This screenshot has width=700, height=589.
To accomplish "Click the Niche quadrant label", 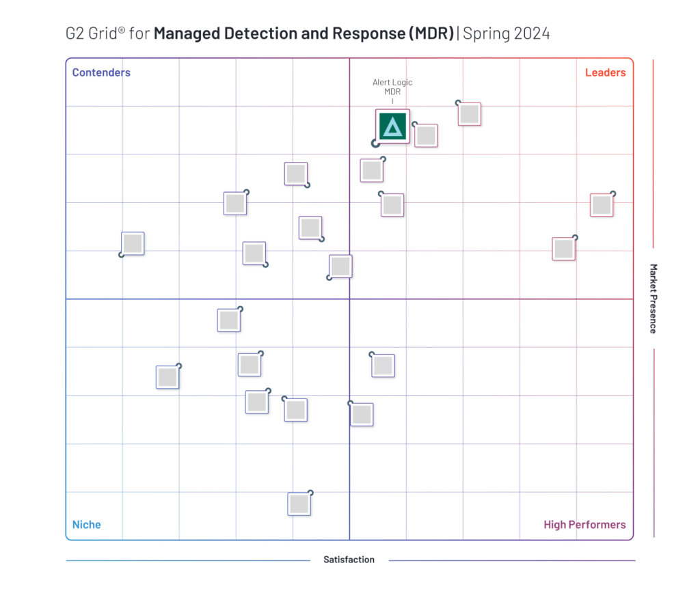I will point(87,524).
